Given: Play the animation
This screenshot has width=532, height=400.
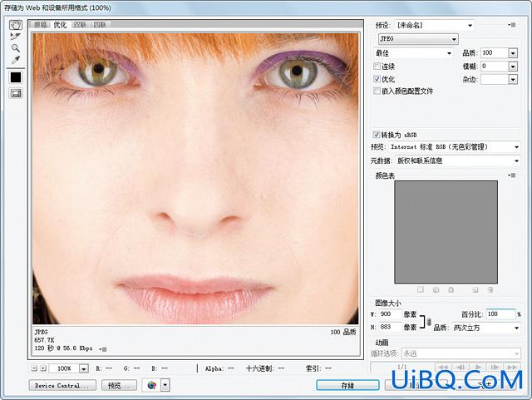Looking at the screenshot, I should [478, 367].
